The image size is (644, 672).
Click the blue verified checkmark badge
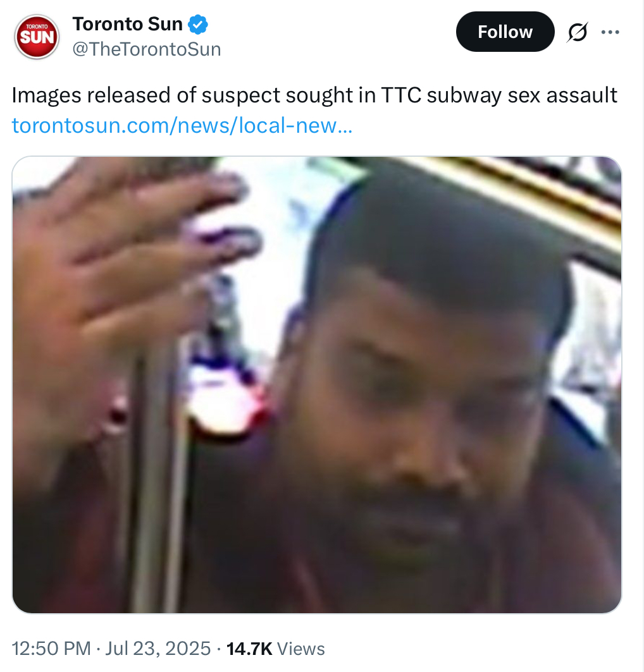[x=198, y=24]
